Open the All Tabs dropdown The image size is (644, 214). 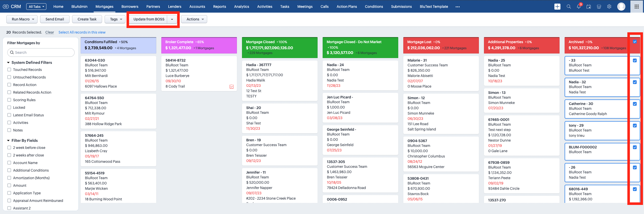coord(36,7)
